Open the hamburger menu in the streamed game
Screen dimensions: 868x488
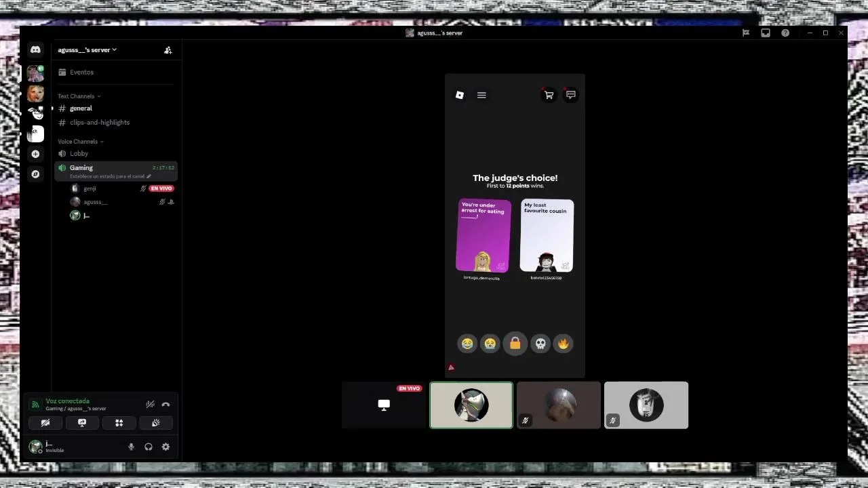pyautogui.click(x=481, y=95)
